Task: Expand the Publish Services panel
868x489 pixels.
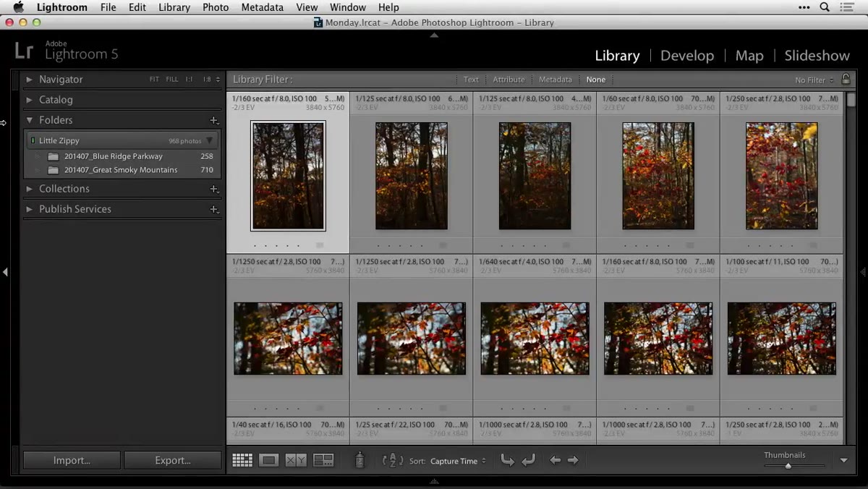Action: pyautogui.click(x=30, y=209)
